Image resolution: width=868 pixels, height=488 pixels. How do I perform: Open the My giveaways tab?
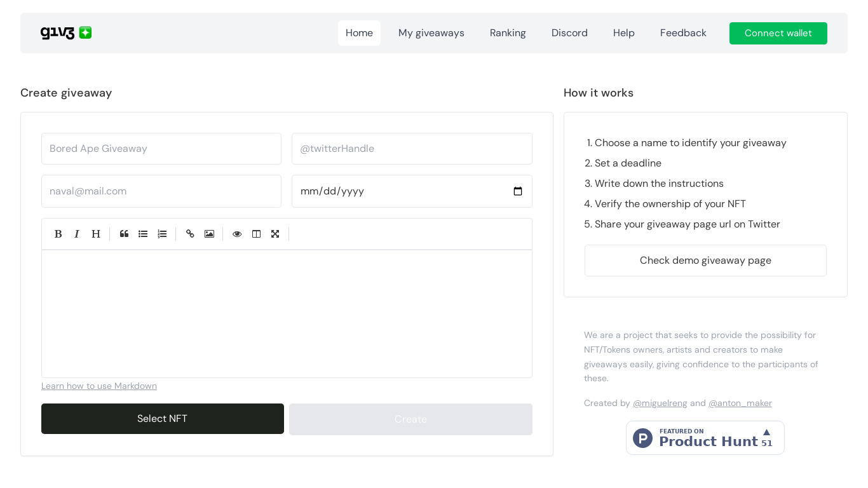click(x=431, y=33)
